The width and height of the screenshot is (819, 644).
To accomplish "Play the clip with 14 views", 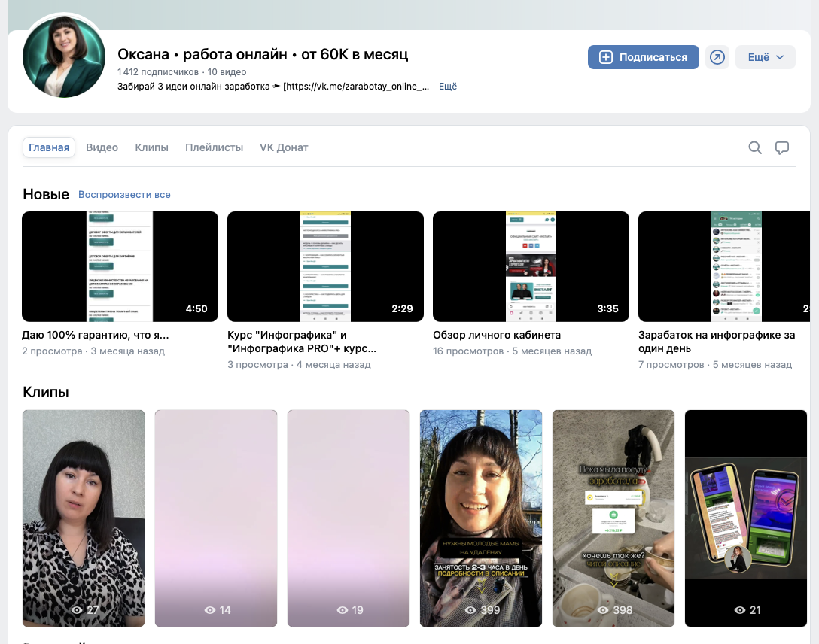I will pos(216,518).
